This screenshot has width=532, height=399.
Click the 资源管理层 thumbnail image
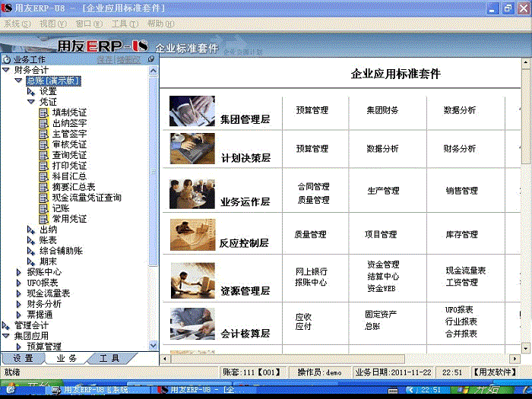click(x=193, y=280)
